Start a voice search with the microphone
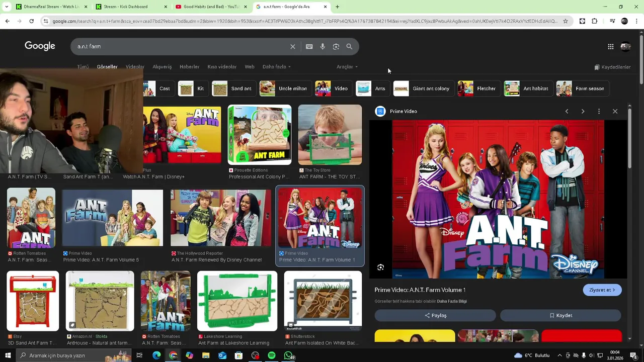This screenshot has width=644, height=362. (x=323, y=46)
